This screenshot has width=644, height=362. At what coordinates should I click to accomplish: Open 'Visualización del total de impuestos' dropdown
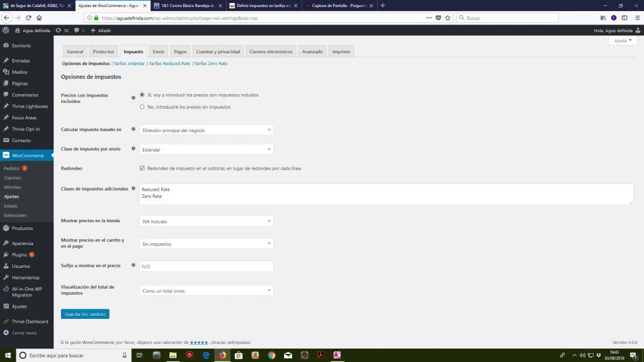(206, 290)
